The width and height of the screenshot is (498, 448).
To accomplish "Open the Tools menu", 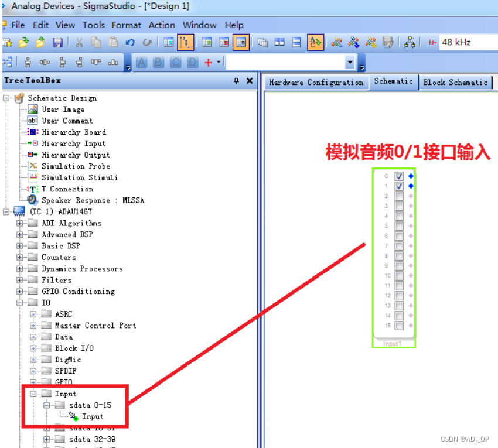I will [x=94, y=25].
